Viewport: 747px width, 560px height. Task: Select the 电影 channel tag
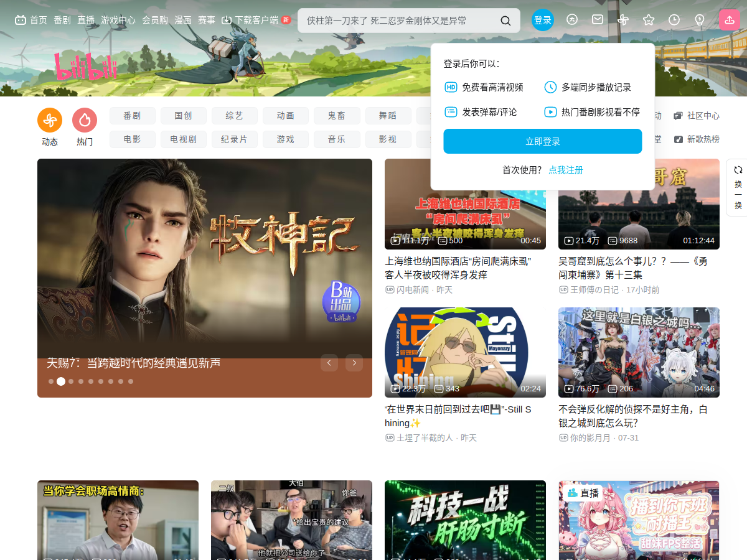point(133,139)
